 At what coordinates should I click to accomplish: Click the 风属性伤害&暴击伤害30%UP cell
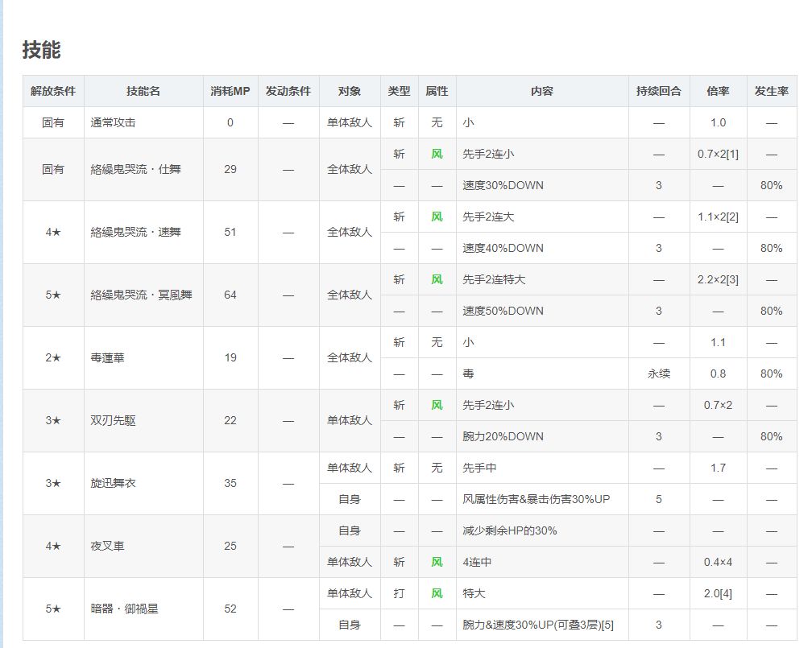[542, 499]
